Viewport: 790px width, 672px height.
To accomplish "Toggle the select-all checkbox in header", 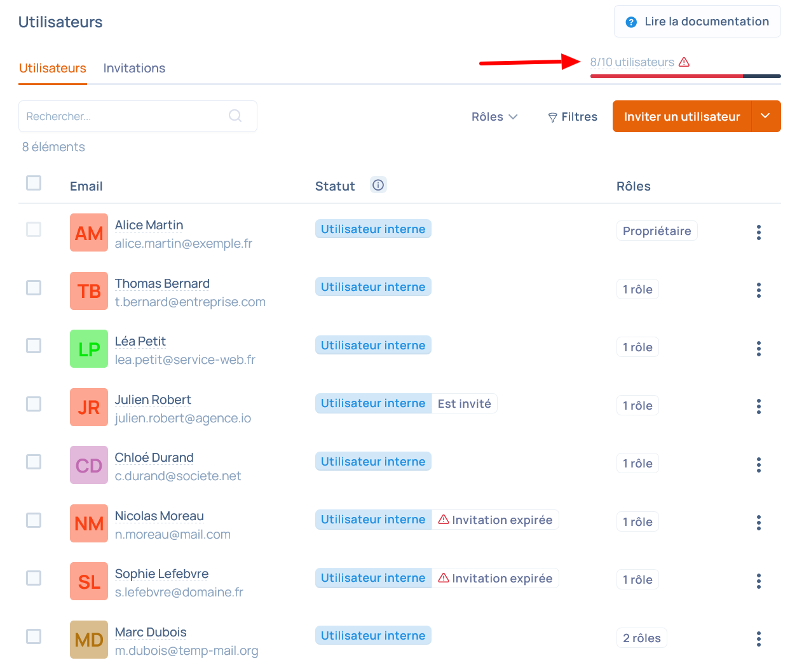I will (x=34, y=183).
